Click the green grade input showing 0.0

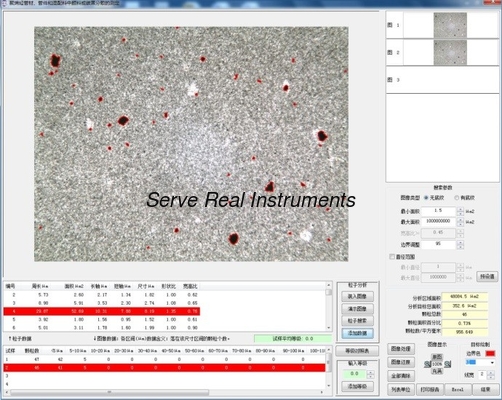coord(354,374)
